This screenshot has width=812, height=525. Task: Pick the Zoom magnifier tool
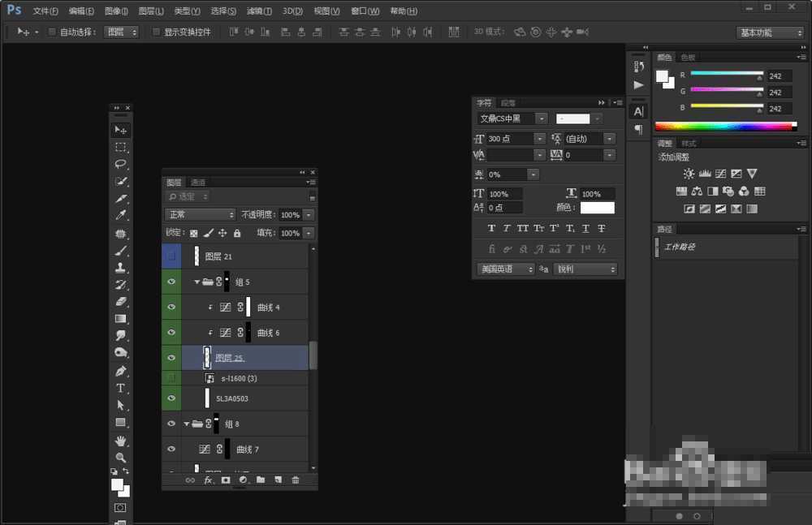pos(121,458)
